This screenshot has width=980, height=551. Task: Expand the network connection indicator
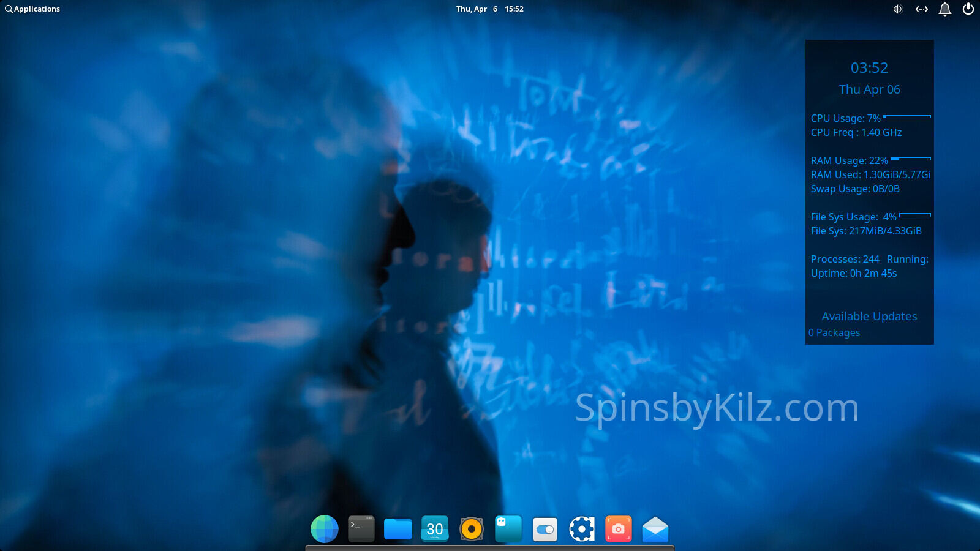(922, 9)
